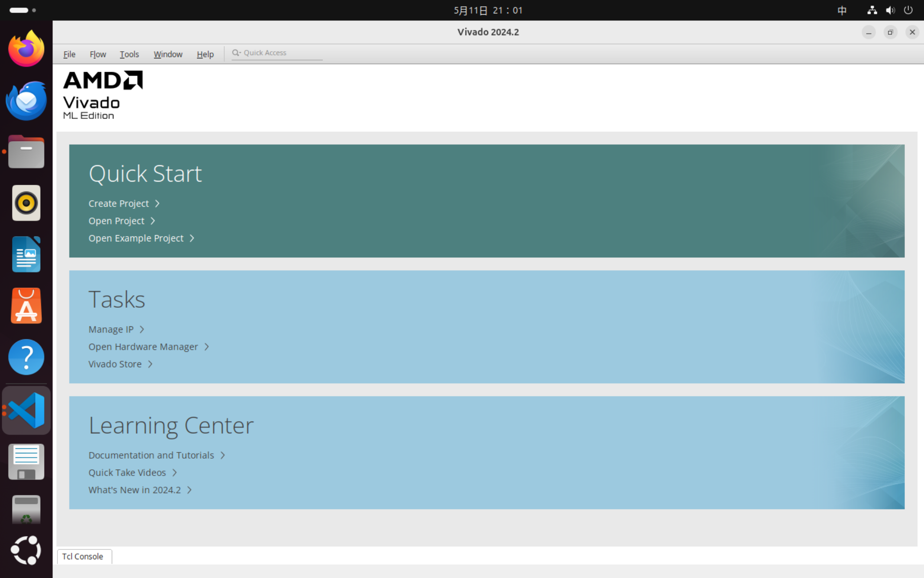Open Quick Take Videos link
Viewport: 924px width, 578px height.
pos(127,472)
